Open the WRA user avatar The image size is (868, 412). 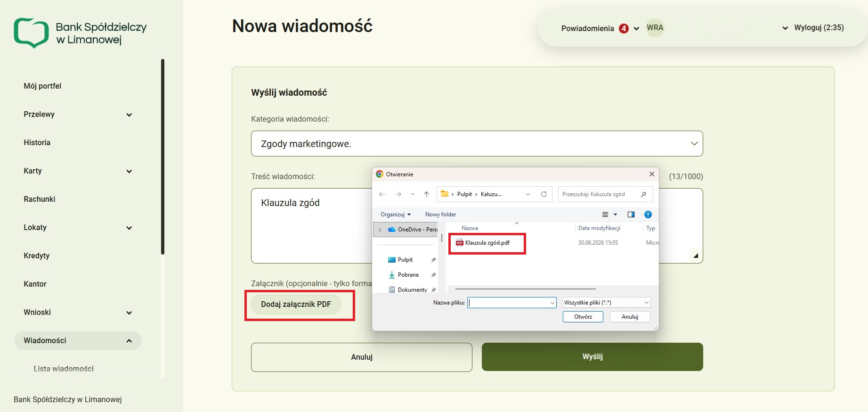pyautogui.click(x=655, y=28)
